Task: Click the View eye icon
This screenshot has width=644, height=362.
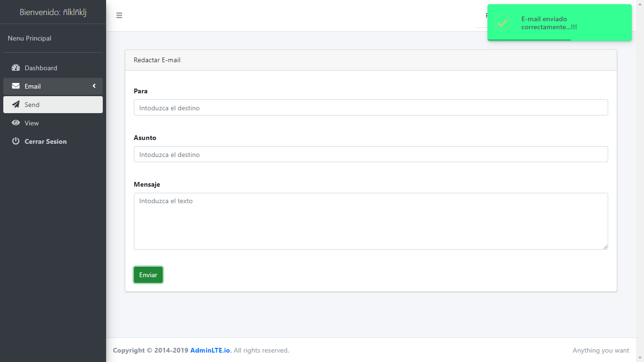Action: coord(16,123)
